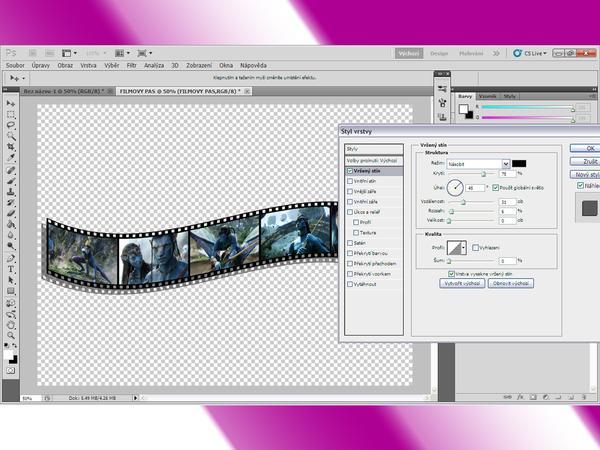Toggle the Použít globální světlo checkbox

click(495, 187)
